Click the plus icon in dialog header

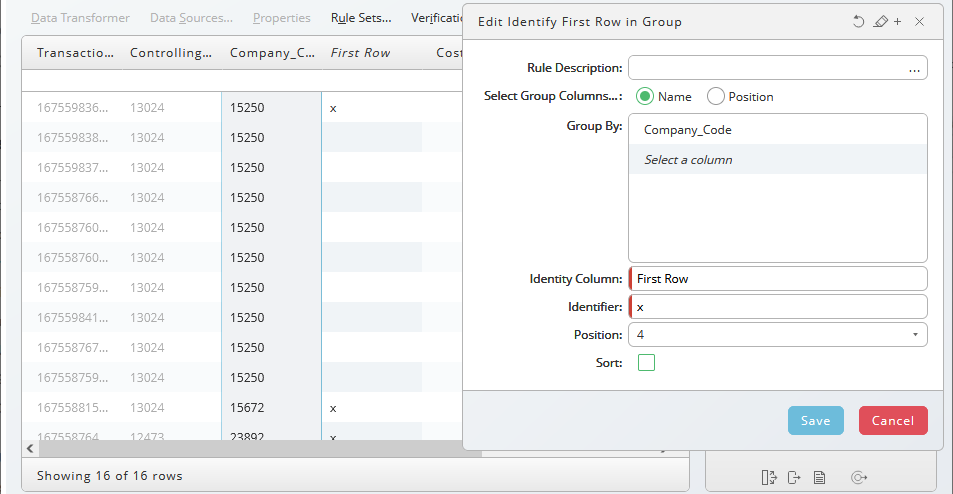898,22
